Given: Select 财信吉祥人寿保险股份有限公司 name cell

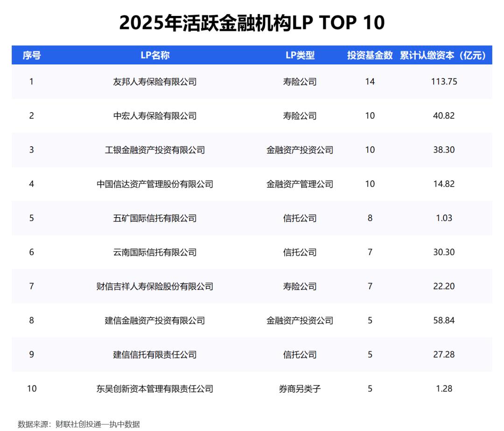Looking at the screenshot, I should click(x=155, y=286).
